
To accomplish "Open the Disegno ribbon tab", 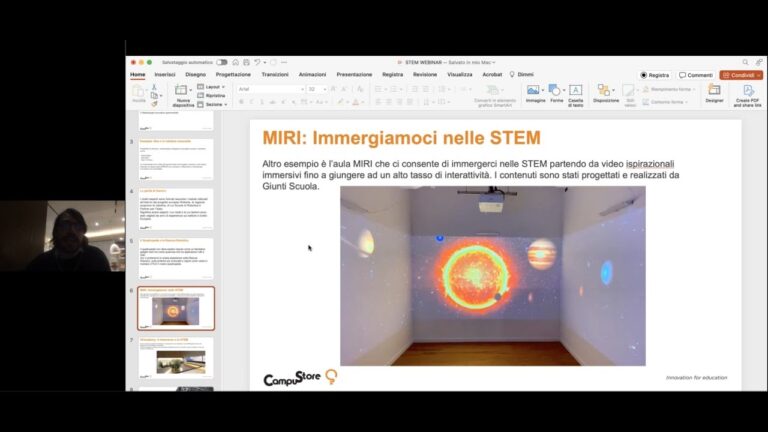I will (195, 74).
